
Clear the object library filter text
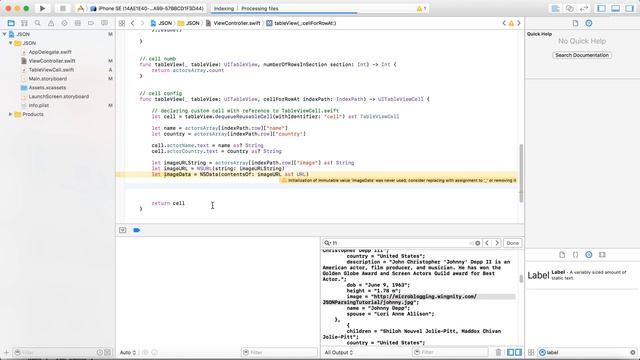click(x=633, y=352)
